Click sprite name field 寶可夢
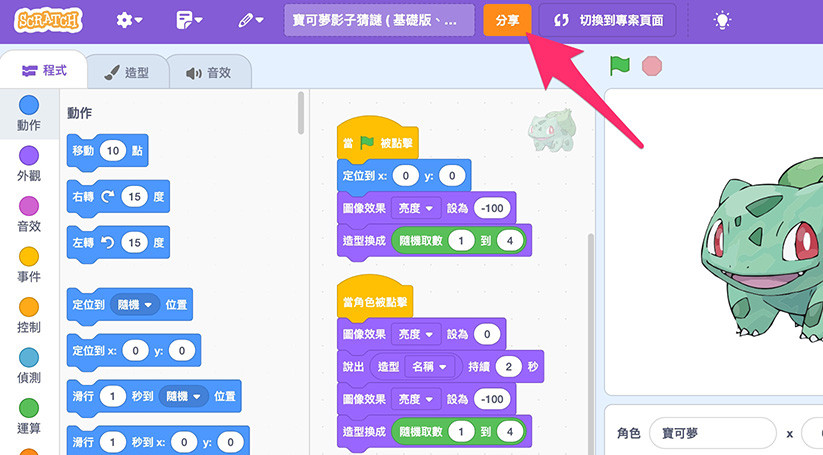This screenshot has width=823, height=455. point(712,433)
